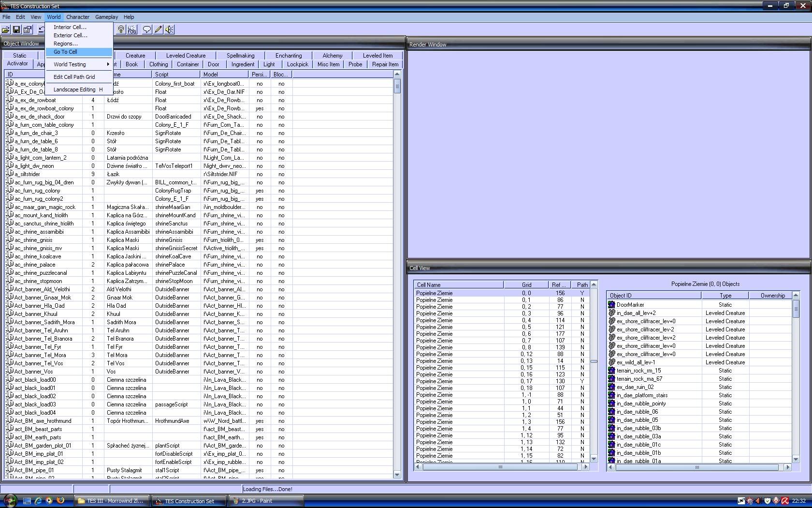Switch to the Static tab
812x508 pixels.
[x=20, y=56]
